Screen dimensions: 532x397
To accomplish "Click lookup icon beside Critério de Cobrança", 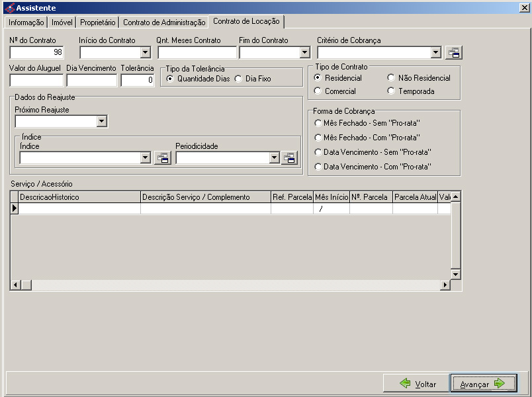I will pos(453,53).
